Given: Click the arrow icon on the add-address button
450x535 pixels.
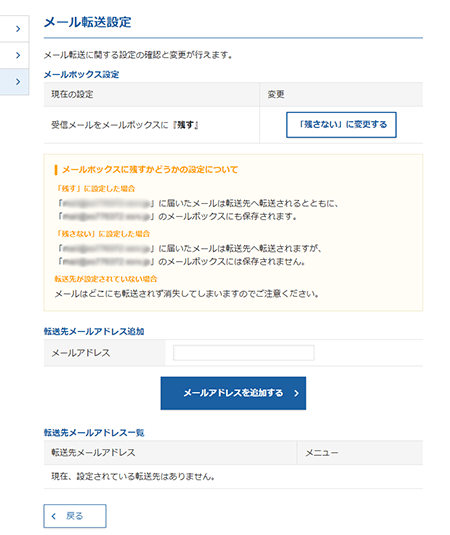Looking at the screenshot, I should click(x=296, y=393).
